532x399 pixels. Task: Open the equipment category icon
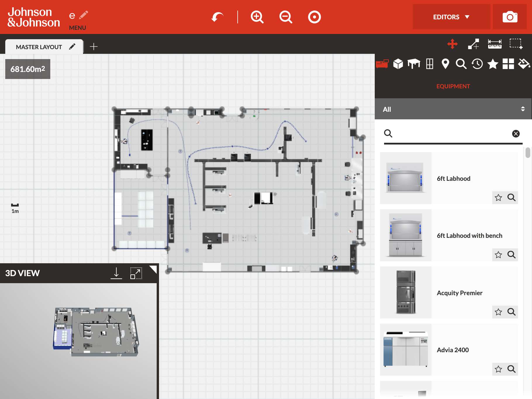tap(382, 63)
